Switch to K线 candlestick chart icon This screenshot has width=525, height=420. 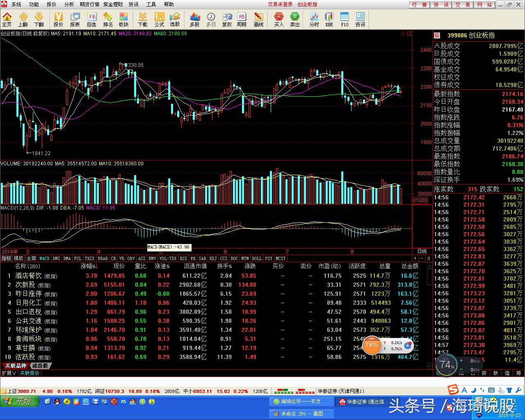(x=329, y=19)
